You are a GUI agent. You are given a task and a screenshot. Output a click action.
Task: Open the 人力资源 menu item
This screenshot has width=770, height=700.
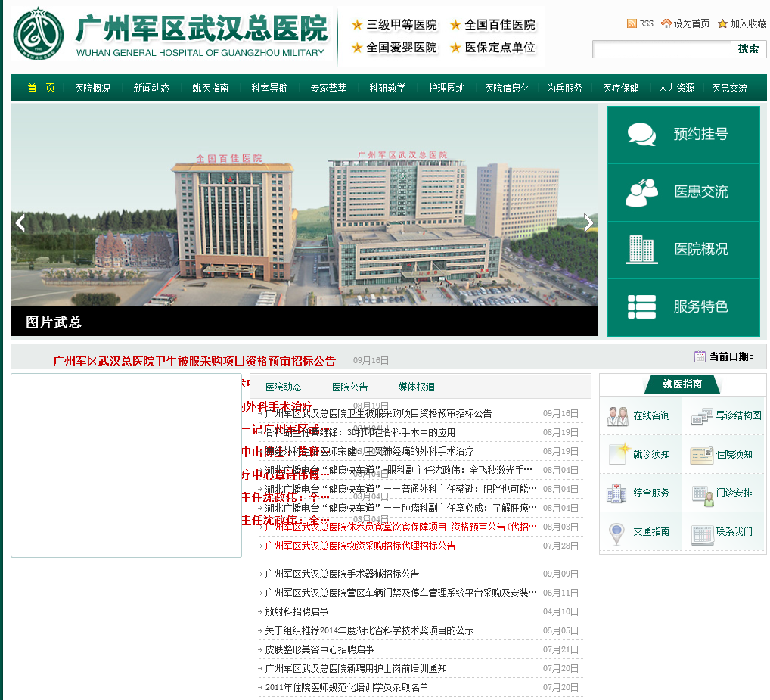(676, 88)
